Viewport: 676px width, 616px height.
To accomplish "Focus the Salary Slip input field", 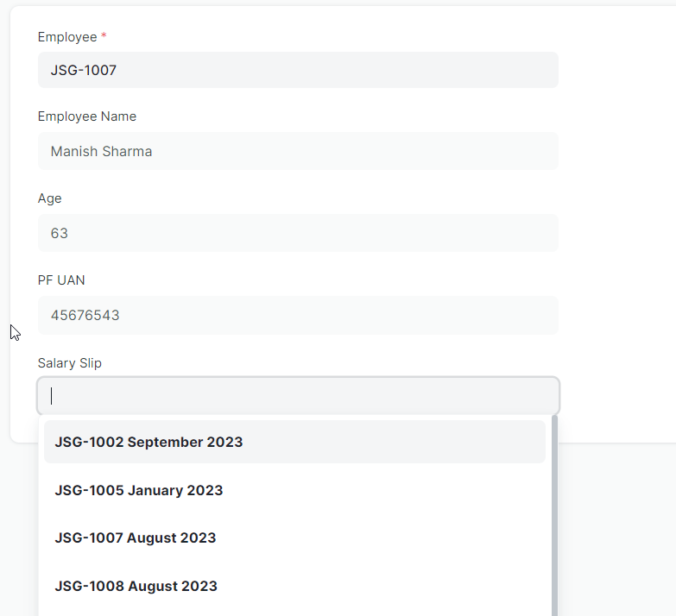I will point(299,396).
